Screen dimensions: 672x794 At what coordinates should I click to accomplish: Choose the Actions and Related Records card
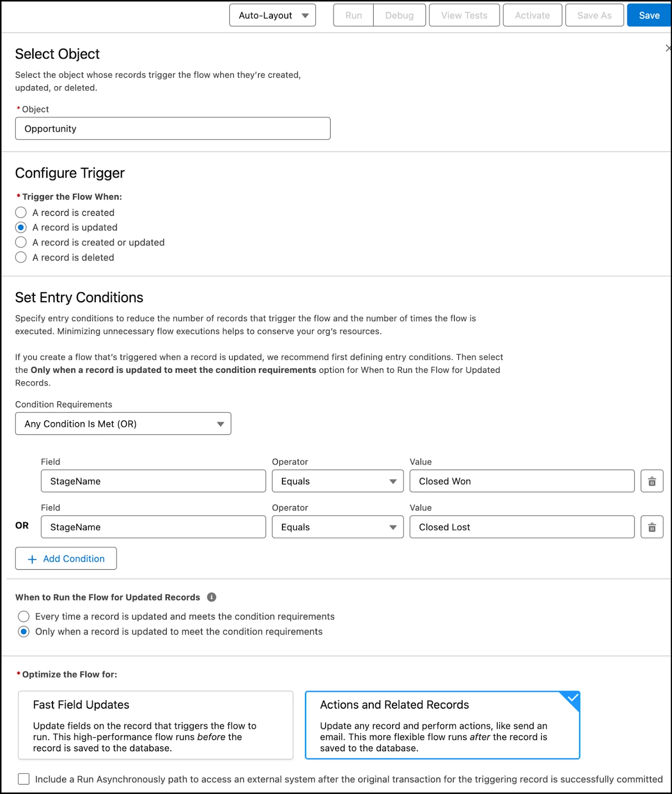click(442, 725)
